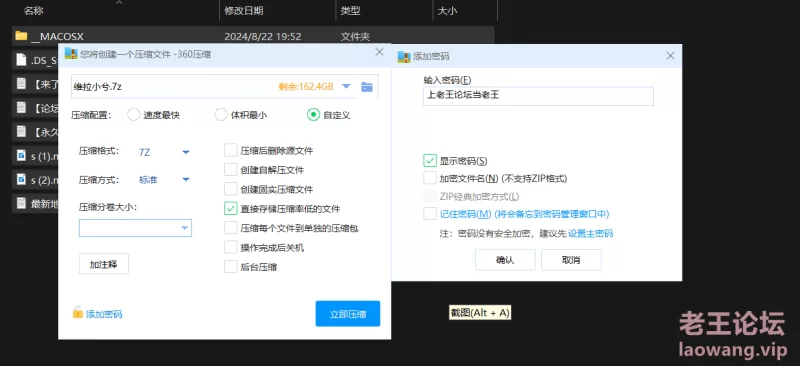Expand the save path dropdown arrow
Viewport: 800px width, 366px height.
click(x=346, y=86)
